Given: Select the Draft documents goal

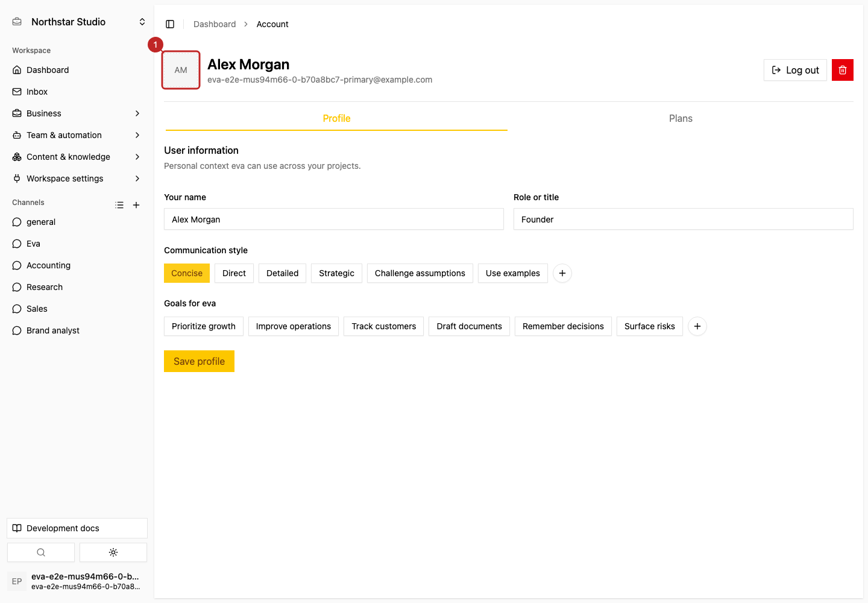Looking at the screenshot, I should [x=470, y=326].
